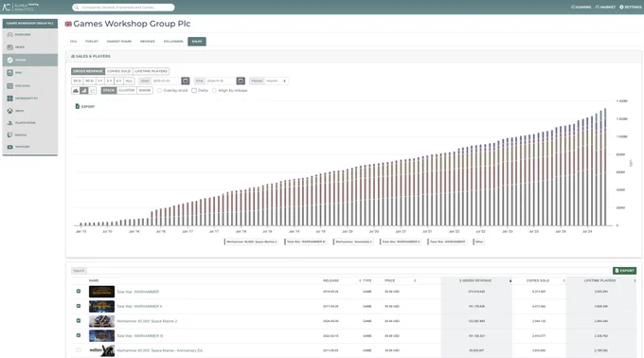Toggle Other legend entry
This screenshot has height=358, width=644.
(x=478, y=242)
